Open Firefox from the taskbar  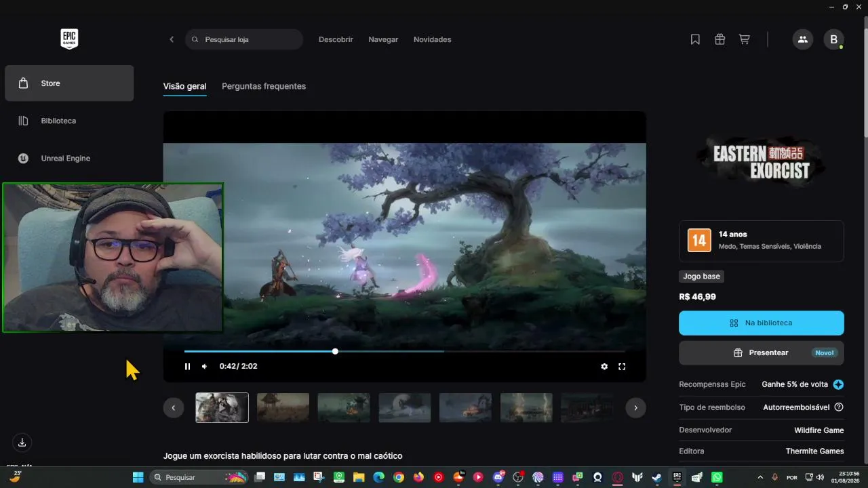[x=418, y=477]
